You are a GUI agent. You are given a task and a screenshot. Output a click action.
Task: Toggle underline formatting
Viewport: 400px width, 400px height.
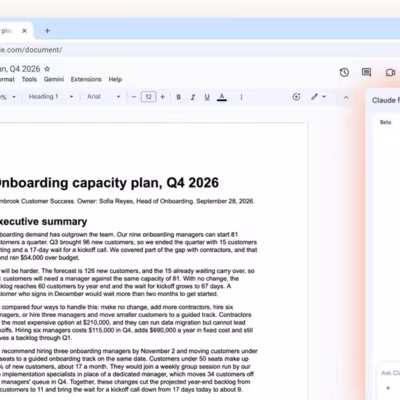(x=207, y=97)
